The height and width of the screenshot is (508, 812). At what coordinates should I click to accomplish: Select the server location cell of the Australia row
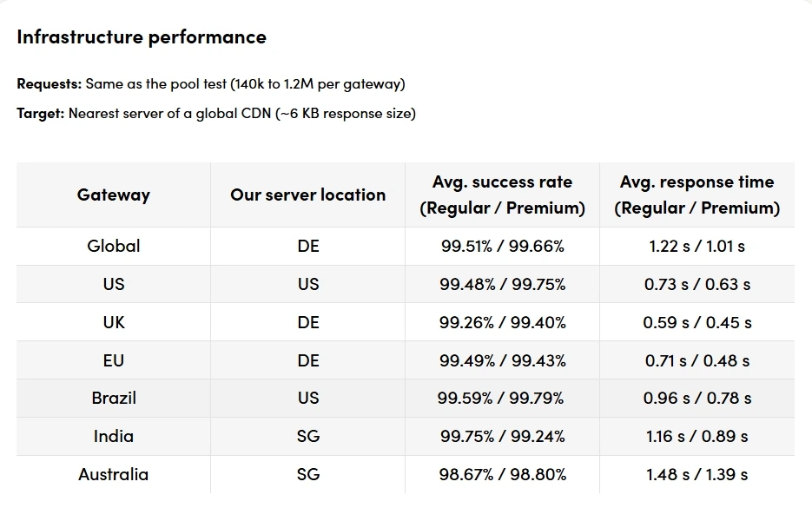click(307, 474)
